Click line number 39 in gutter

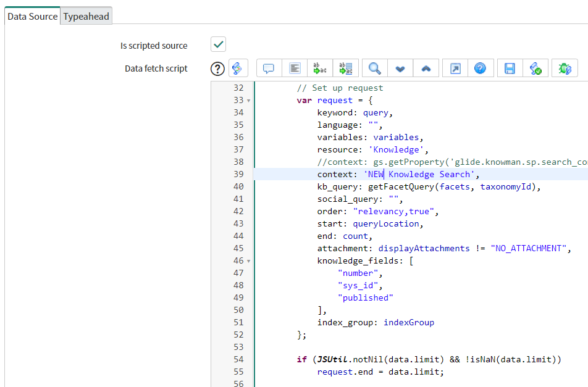(x=238, y=174)
